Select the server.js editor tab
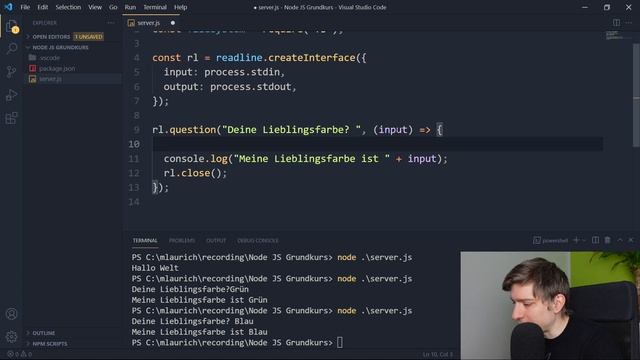 tap(151, 23)
